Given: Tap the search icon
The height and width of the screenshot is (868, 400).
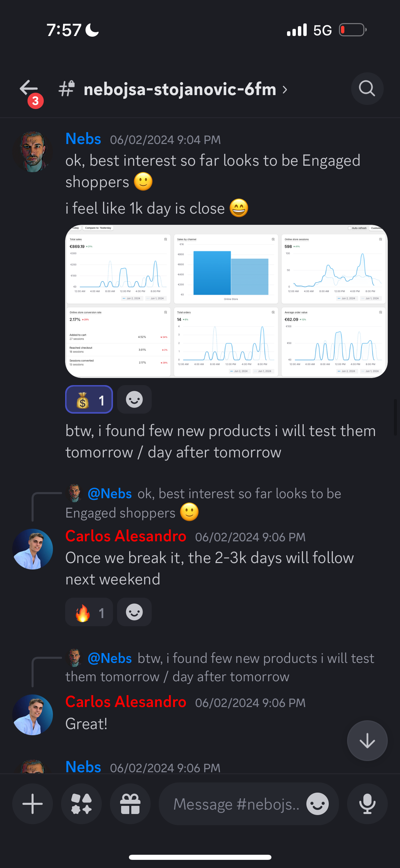Looking at the screenshot, I should pos(367,89).
